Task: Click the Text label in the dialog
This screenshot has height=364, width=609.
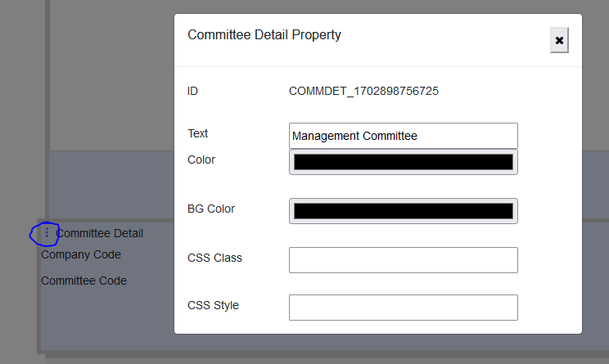Action: [x=198, y=133]
